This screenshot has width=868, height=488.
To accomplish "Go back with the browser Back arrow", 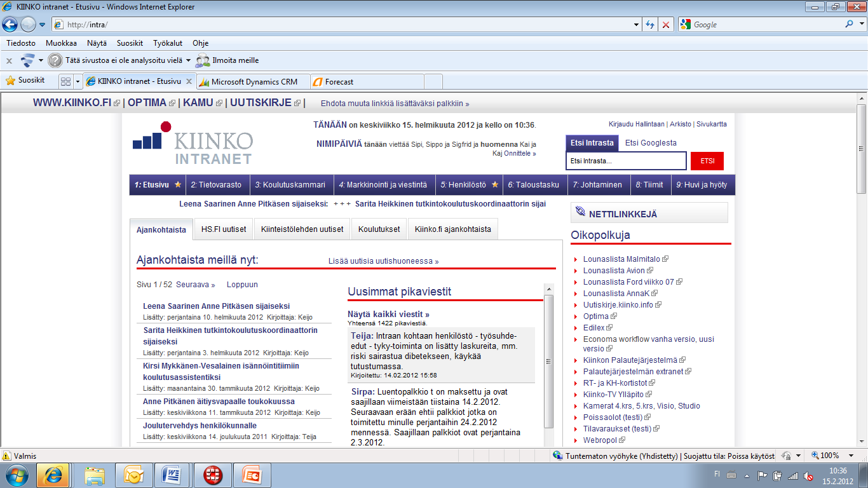I will (x=10, y=24).
